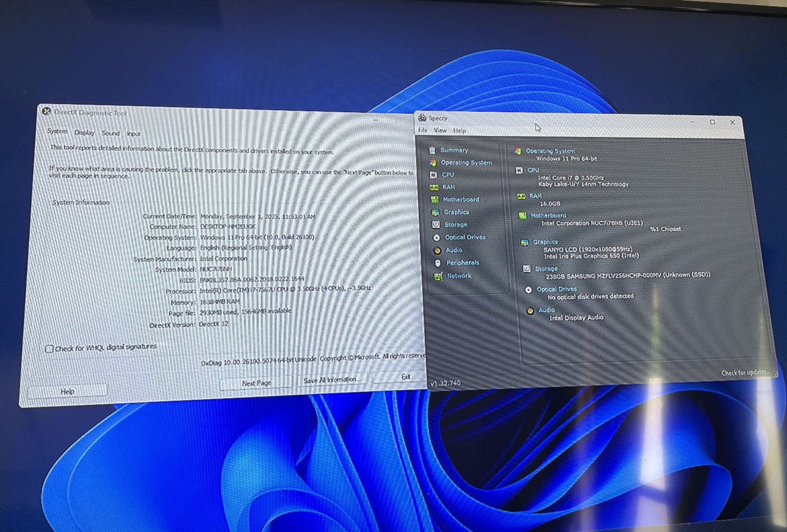Click the Intel Display Audio text
This screenshot has height=532, width=787.
click(x=577, y=317)
